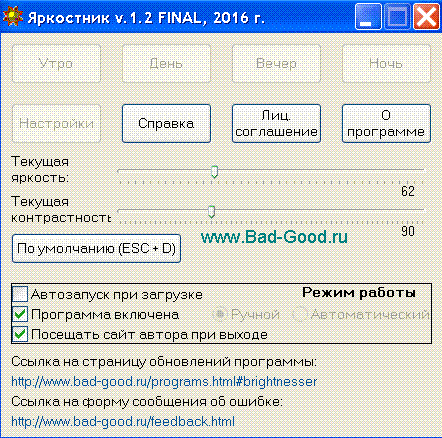This screenshot has height=438, width=442.
Task: Open the programs.html#brightnesser updates link
Action: pyautogui.click(x=164, y=382)
